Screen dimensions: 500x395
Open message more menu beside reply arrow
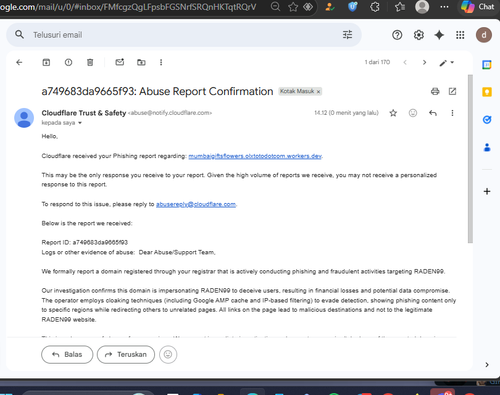(452, 113)
